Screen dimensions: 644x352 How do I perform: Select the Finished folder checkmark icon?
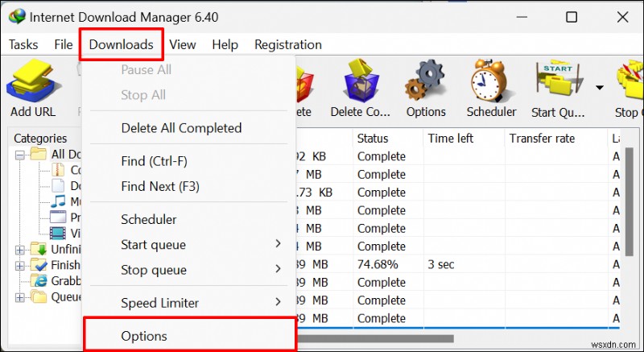[39, 265]
